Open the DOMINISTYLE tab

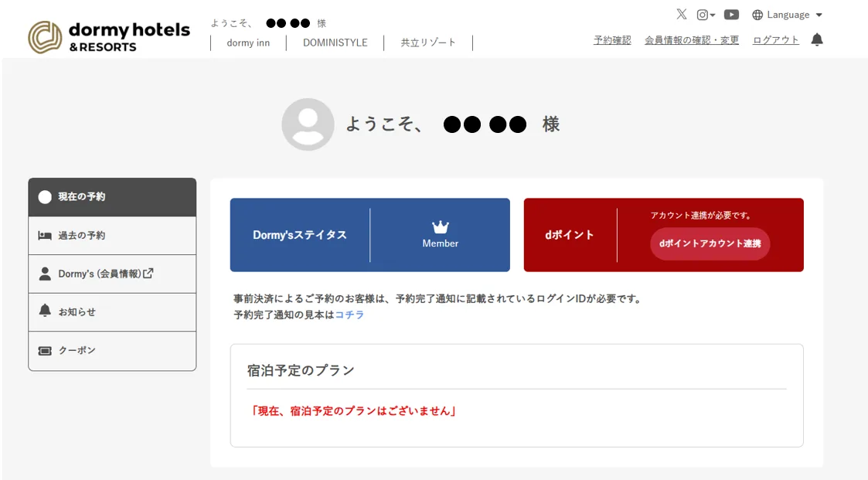click(335, 43)
